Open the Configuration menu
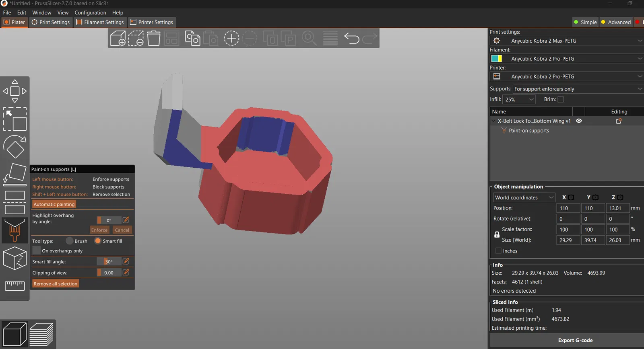This screenshot has height=349, width=644. (x=90, y=12)
